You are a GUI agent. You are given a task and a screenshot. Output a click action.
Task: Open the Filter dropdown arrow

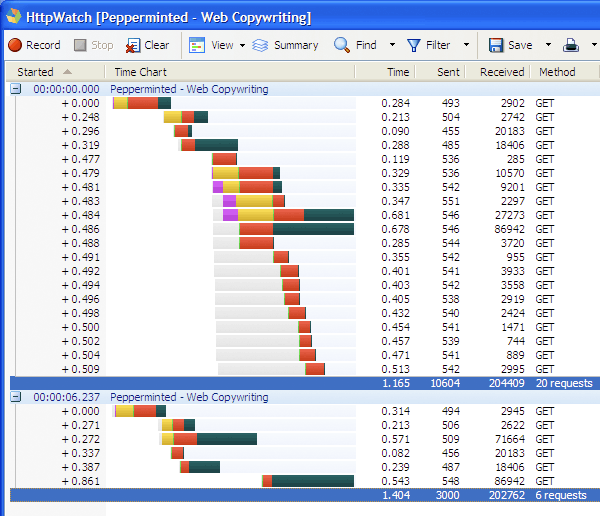point(466,45)
